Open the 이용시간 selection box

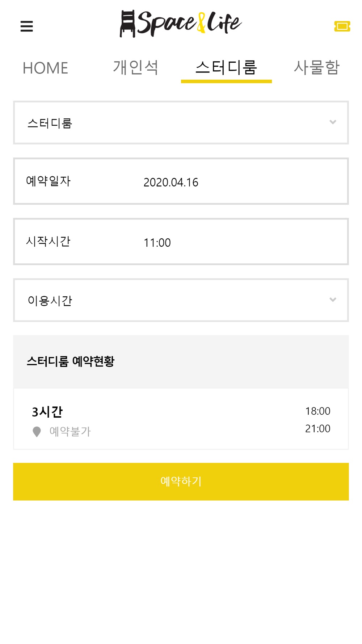pyautogui.click(x=181, y=300)
